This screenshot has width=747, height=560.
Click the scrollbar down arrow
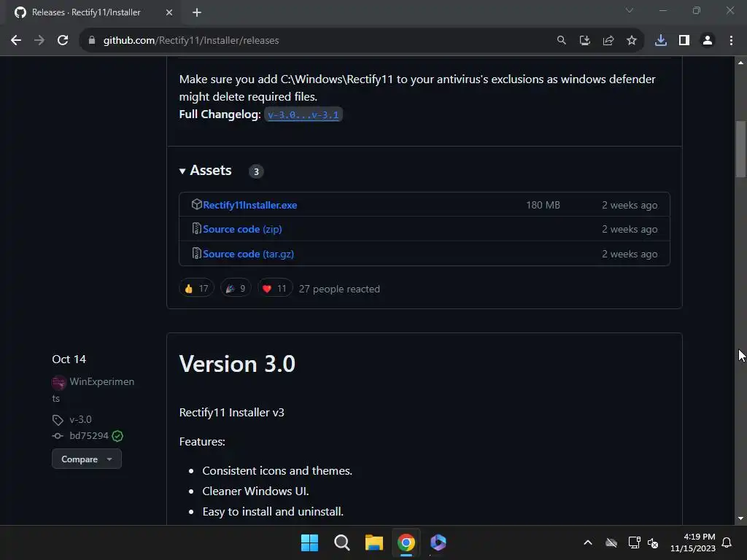click(740, 518)
